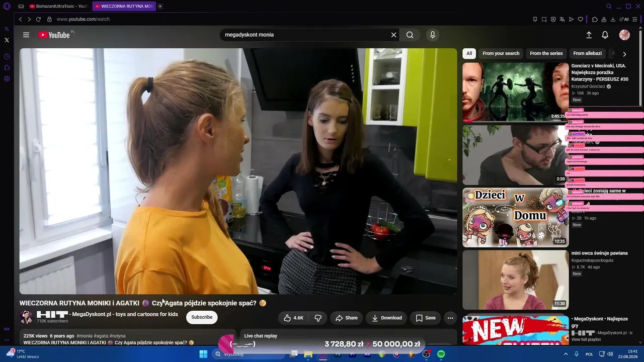The image size is (644, 362).
Task: Open browser downloads panel
Action: tap(613, 19)
